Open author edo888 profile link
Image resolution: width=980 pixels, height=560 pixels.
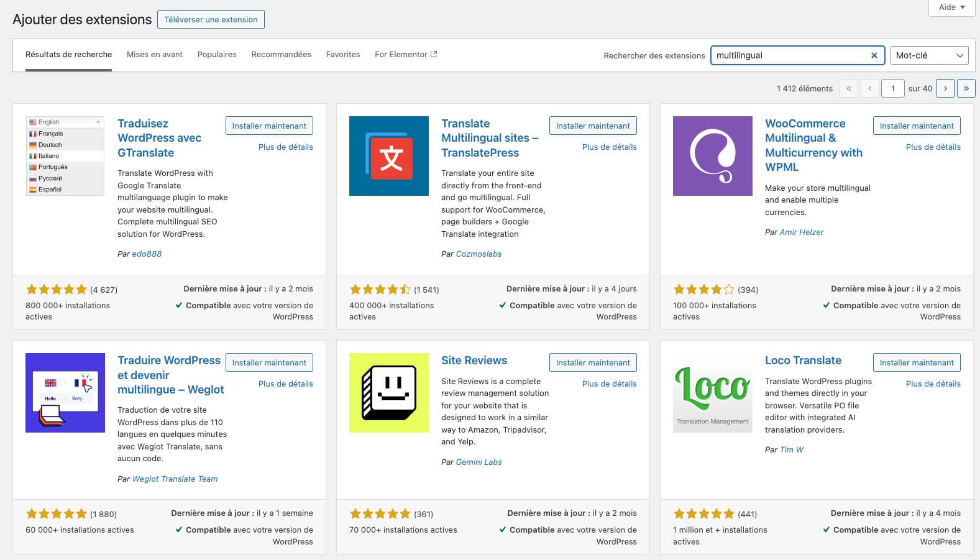point(147,254)
